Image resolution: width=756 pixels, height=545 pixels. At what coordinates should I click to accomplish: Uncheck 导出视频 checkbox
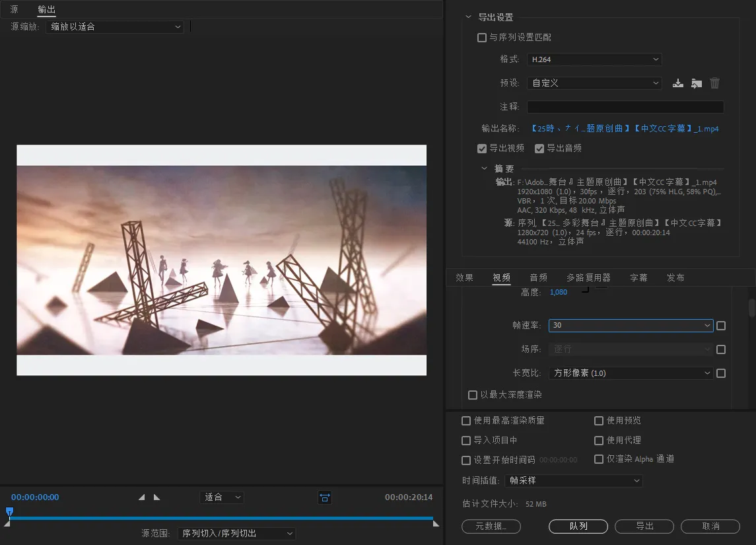tap(481, 149)
